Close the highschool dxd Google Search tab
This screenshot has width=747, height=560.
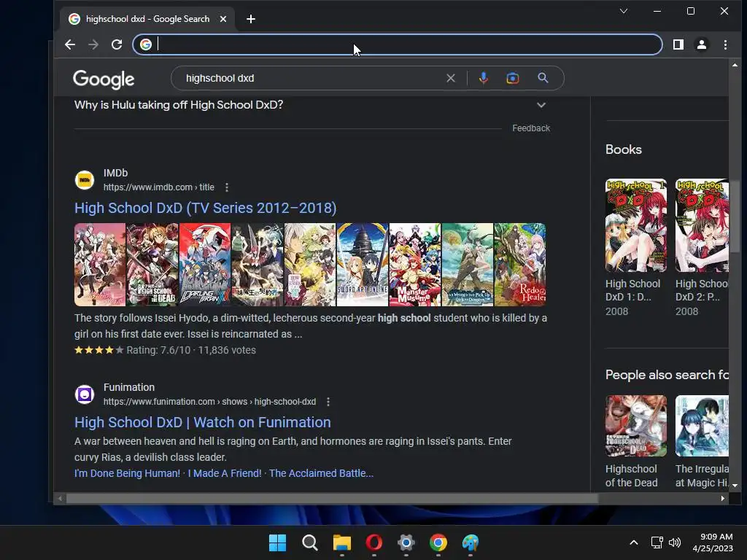tap(223, 19)
